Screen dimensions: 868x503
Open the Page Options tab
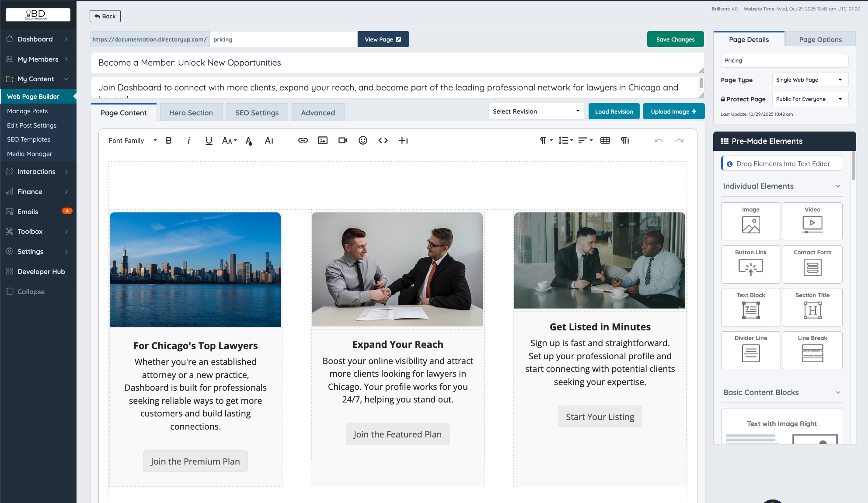pyautogui.click(x=820, y=39)
